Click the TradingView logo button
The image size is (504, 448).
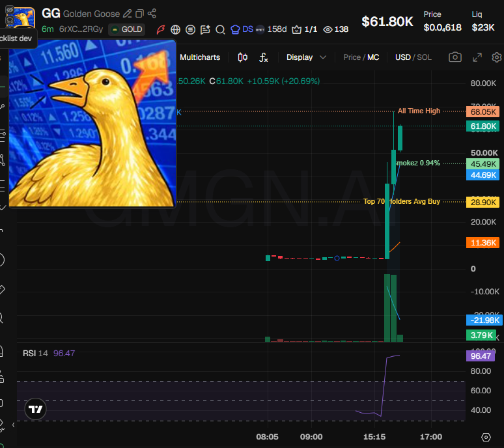click(36, 409)
